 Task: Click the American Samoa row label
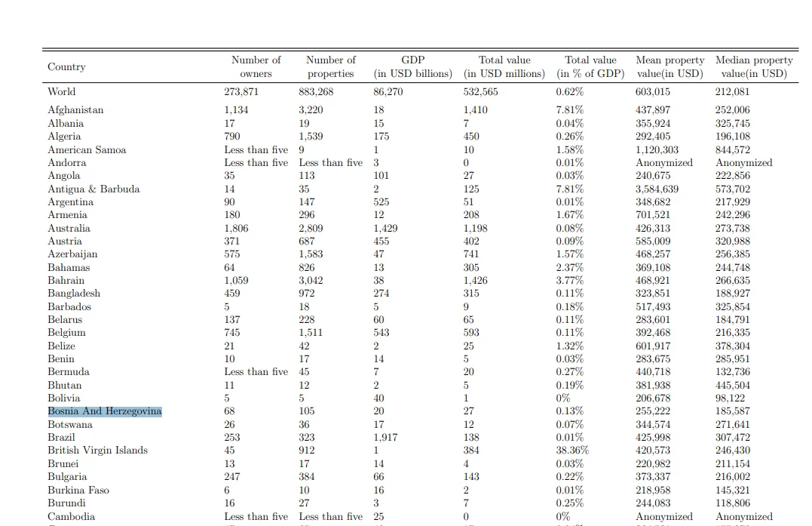[87, 149]
